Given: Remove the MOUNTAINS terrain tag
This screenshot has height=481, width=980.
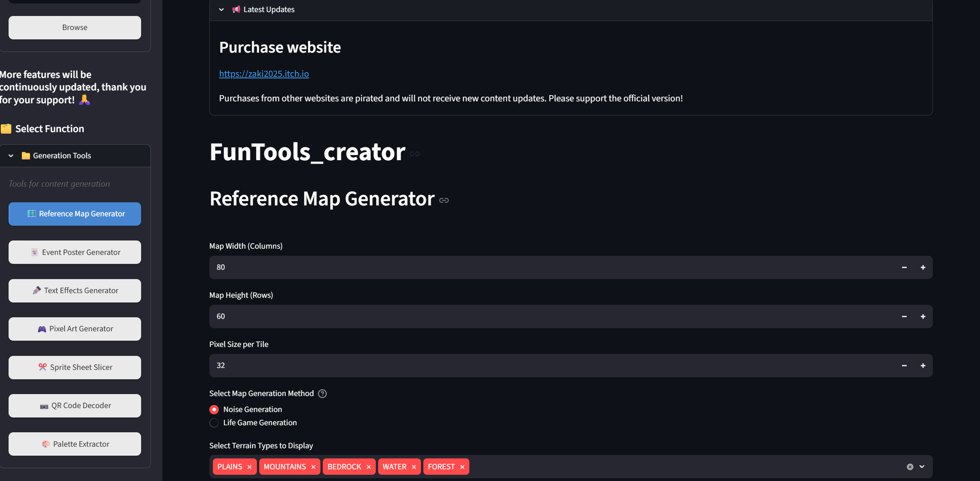Looking at the screenshot, I should pos(313,467).
